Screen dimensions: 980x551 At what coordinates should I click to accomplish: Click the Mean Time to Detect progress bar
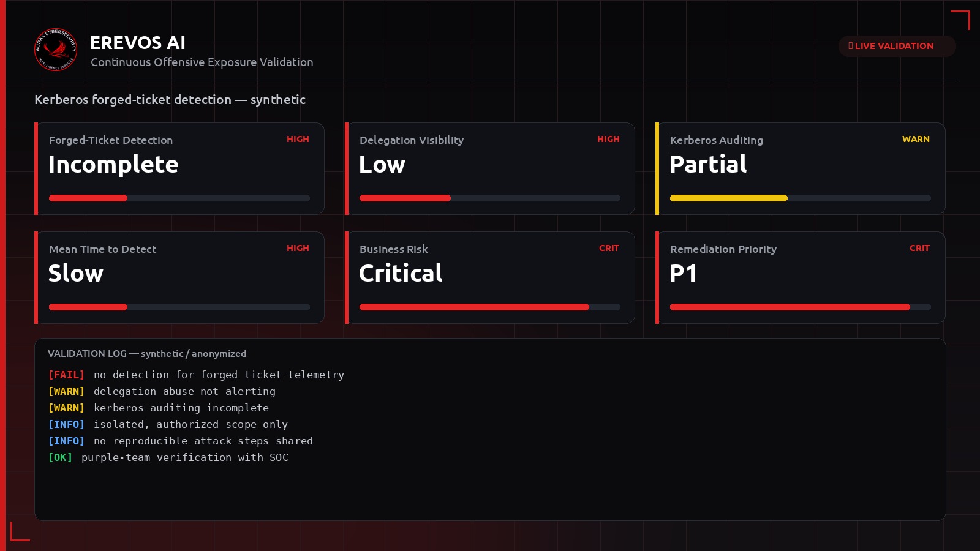pos(179,307)
